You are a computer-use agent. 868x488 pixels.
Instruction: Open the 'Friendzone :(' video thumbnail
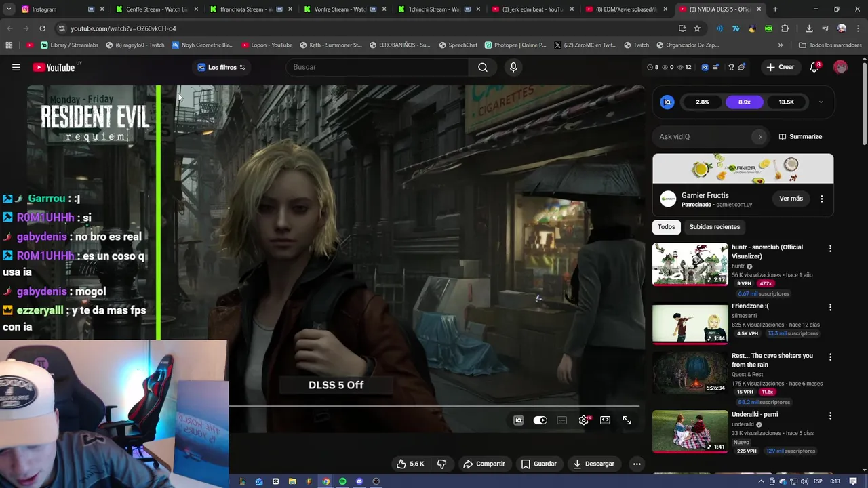(690, 323)
